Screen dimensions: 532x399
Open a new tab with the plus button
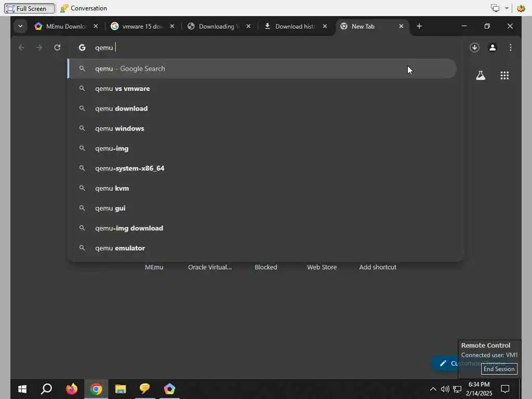[x=419, y=26]
